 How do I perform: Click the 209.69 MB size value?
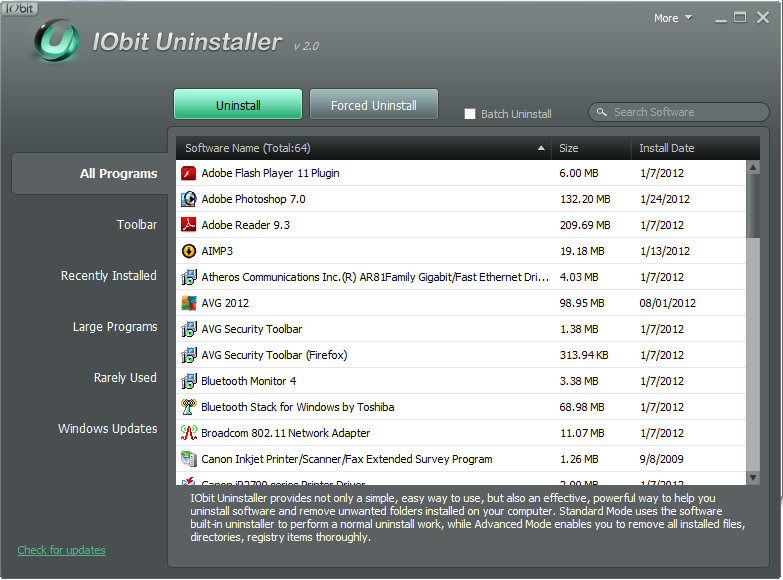click(585, 225)
